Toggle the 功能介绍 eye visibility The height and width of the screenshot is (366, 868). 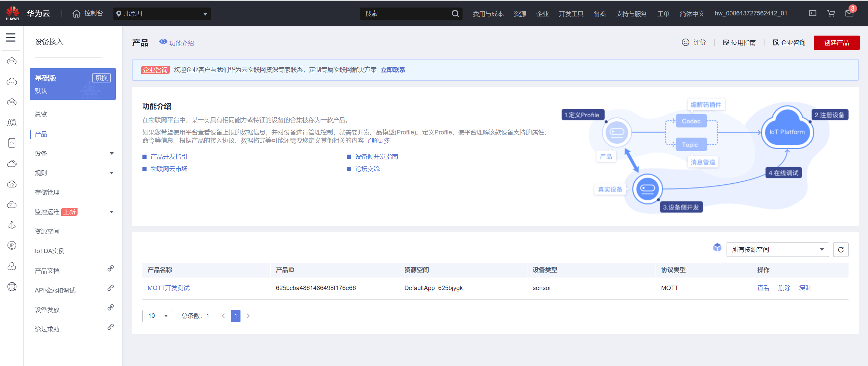point(163,42)
